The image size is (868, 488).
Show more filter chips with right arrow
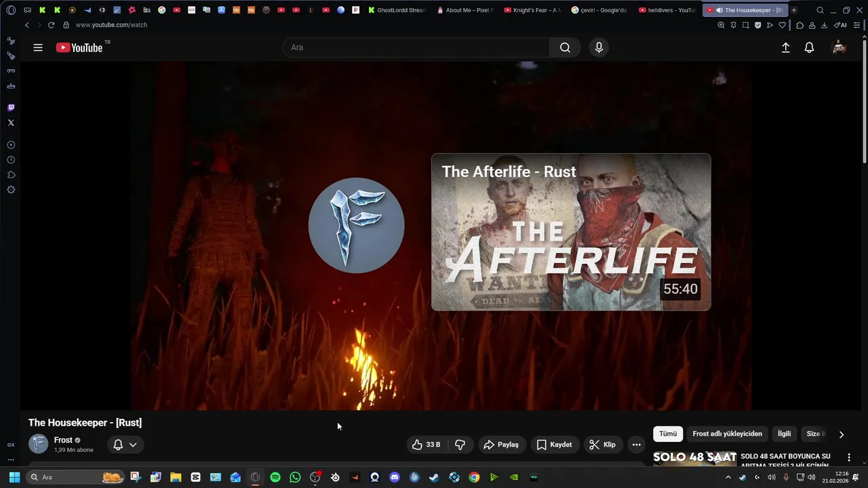pos(842,434)
